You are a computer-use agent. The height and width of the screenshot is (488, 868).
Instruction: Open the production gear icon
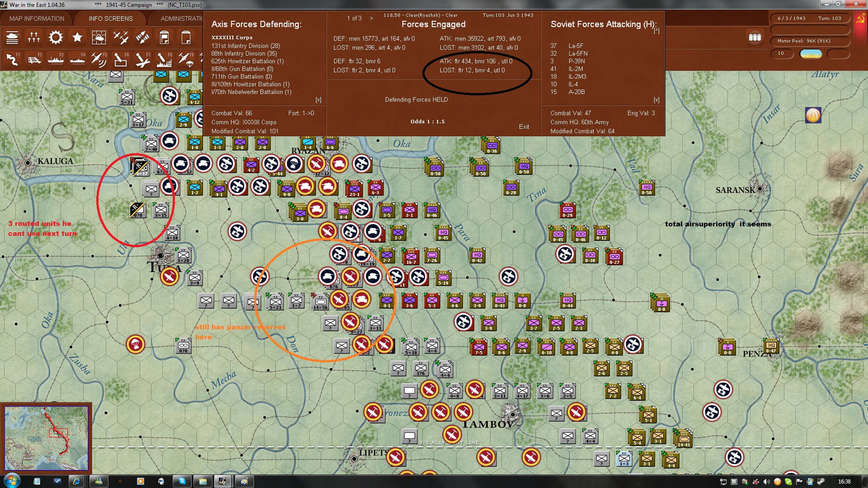(56, 38)
